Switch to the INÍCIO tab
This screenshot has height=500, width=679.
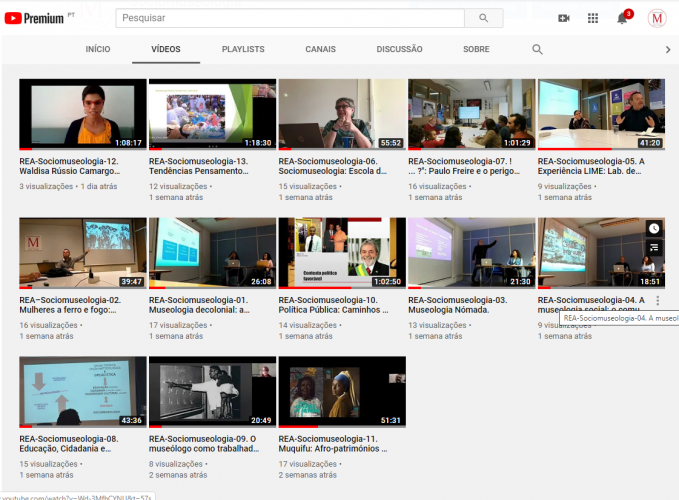[98, 49]
